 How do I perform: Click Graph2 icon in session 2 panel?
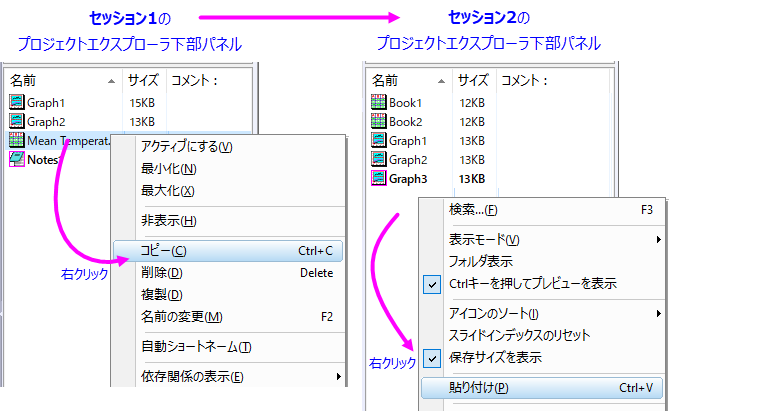pos(379,159)
